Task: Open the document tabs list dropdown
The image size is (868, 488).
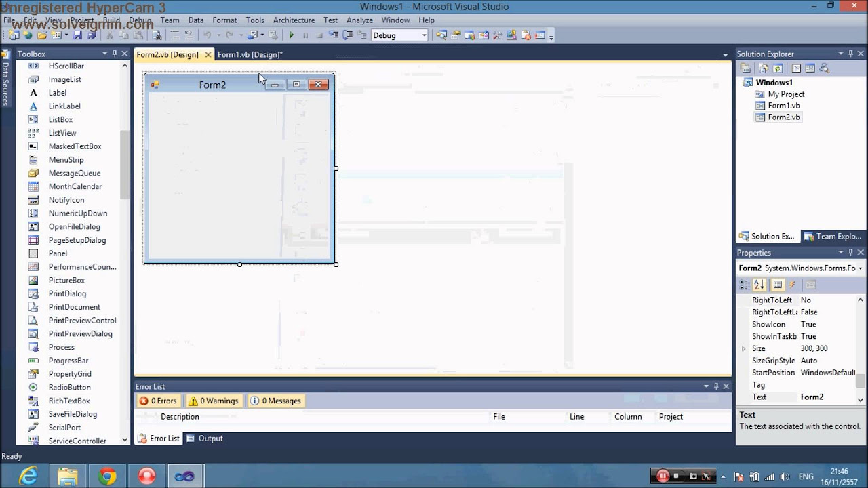Action: (725, 54)
